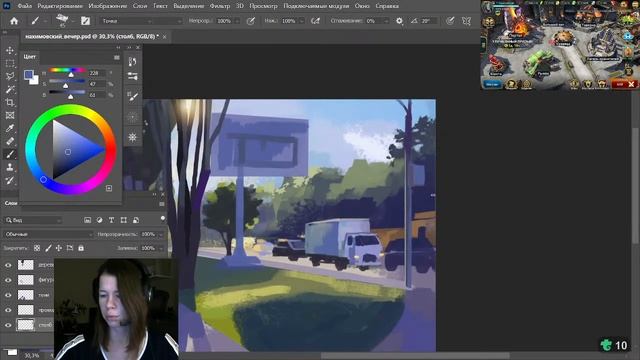Filter layers by adjustment layers icon
Viewport: 640px width, 360px height.
[x=100, y=220]
